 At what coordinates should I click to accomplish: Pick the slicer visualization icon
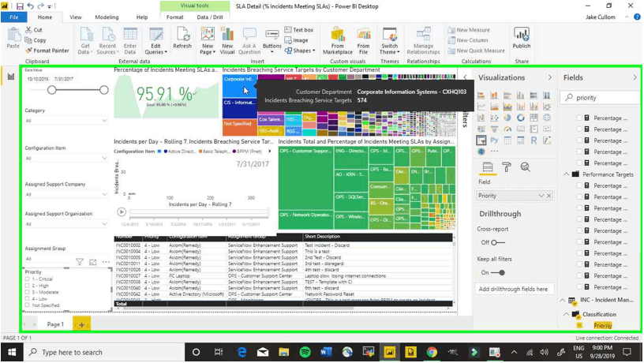pyautogui.click(x=481, y=140)
